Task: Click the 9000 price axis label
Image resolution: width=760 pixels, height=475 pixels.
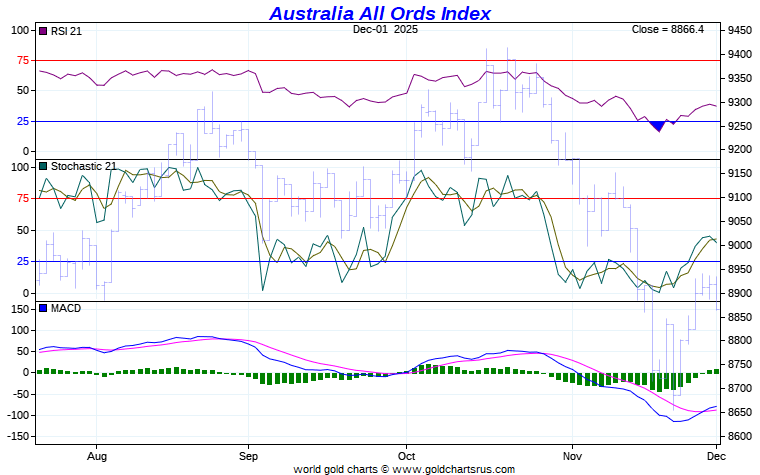Action: coord(740,245)
